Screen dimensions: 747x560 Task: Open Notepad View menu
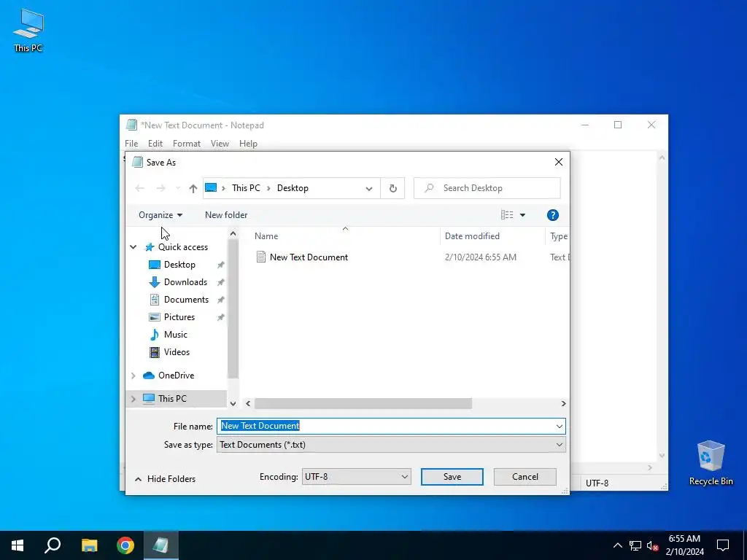tap(220, 144)
